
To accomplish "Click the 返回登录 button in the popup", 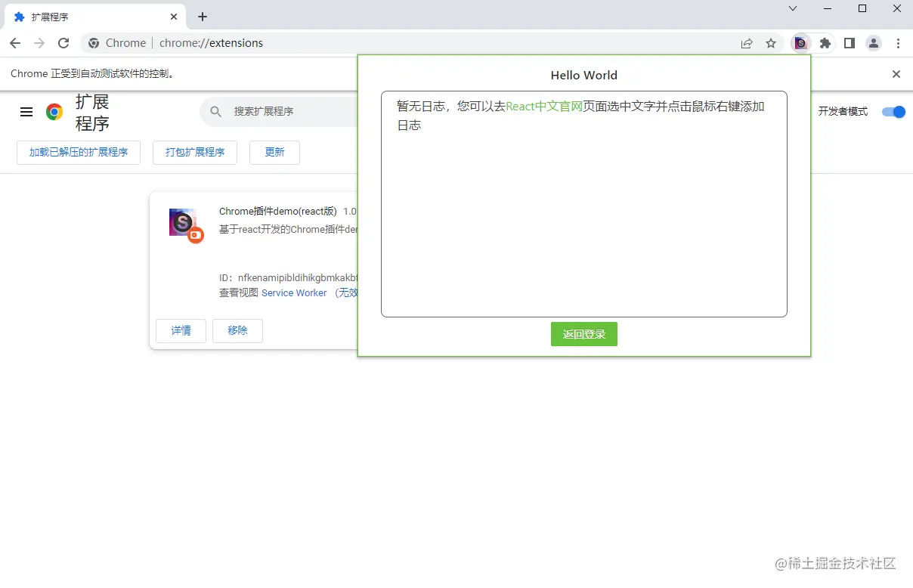I will (583, 333).
